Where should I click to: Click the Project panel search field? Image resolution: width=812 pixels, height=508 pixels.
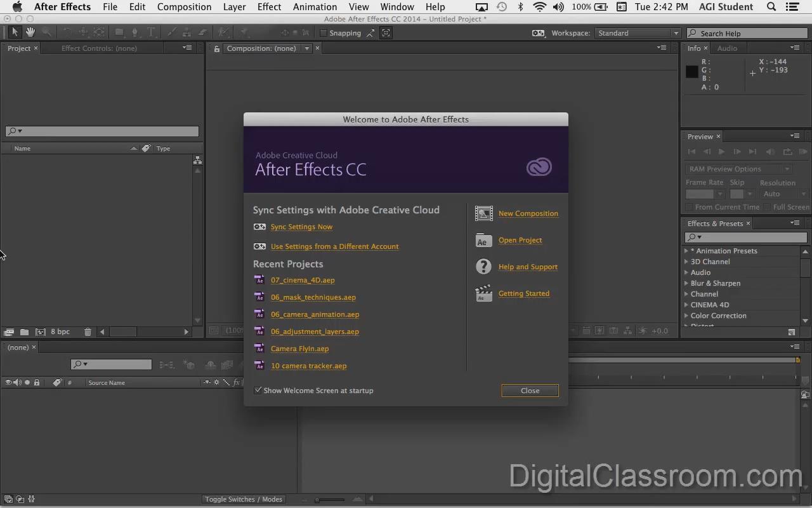[x=102, y=131]
